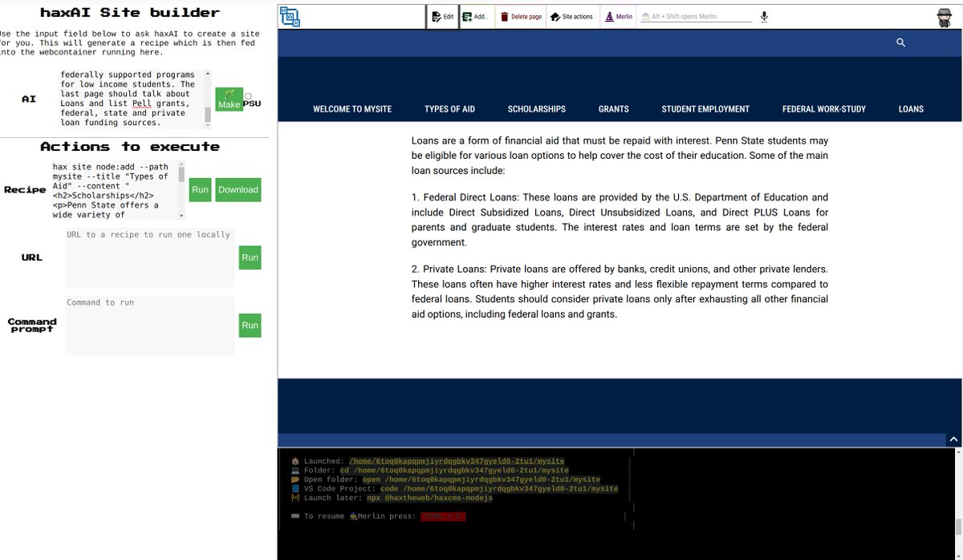
Task: Click the Recipe text area scrollbar
Action: coord(182,190)
